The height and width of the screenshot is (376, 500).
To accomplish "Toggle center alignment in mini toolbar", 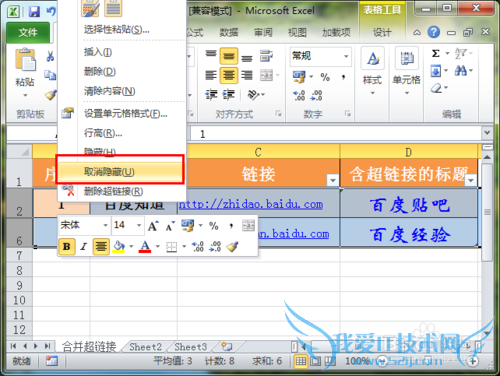I will tap(101, 247).
